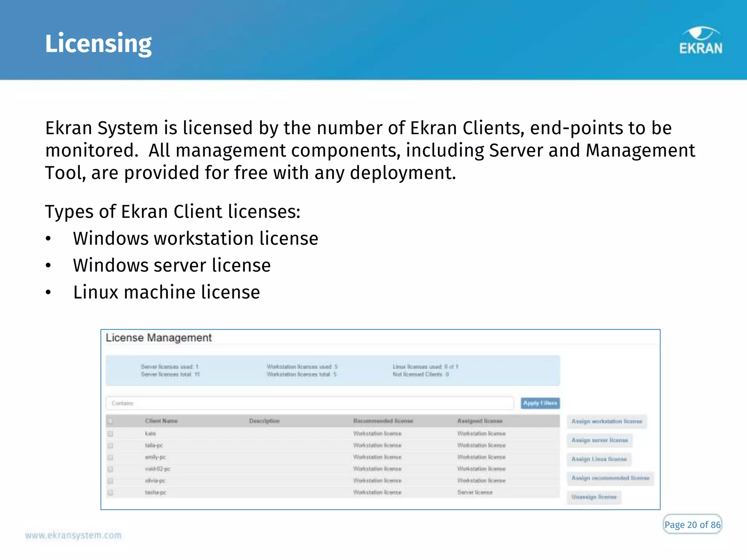Open the www.ekransystem.com link

(x=73, y=535)
